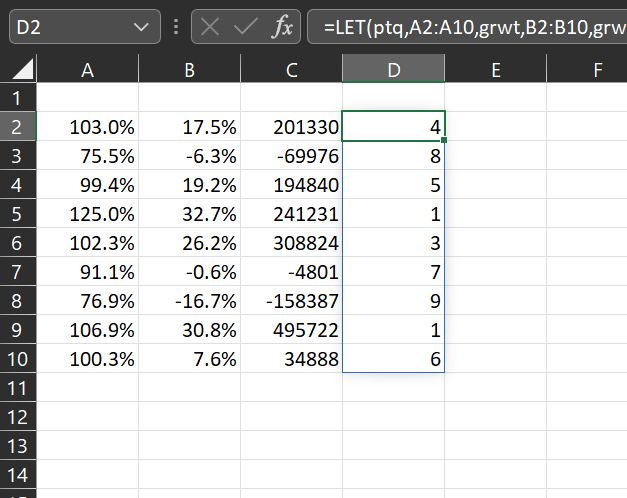Click cell containing 75.5%
The height and width of the screenshot is (498, 627).
click(88, 155)
